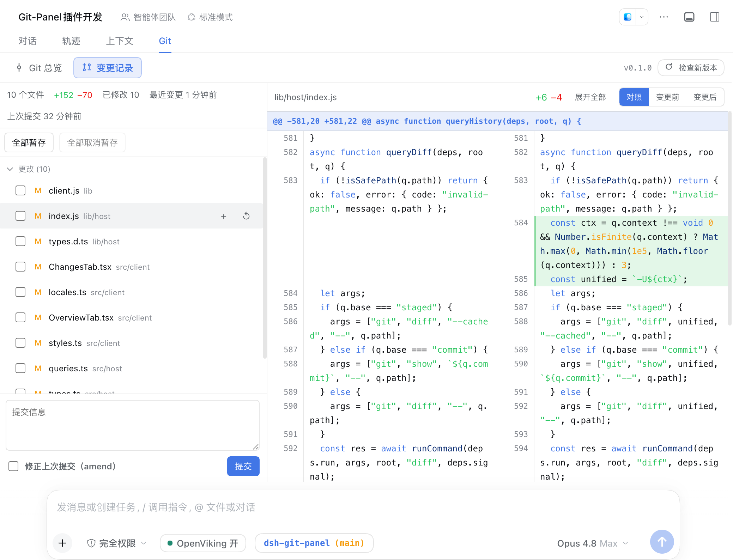Click the 智能体团队 team icon
733x560 pixels.
[125, 17]
